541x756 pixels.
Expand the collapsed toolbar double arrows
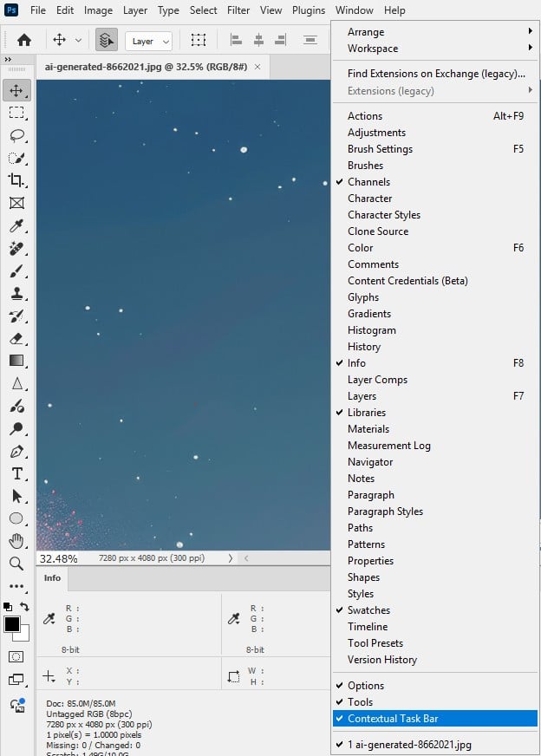[8, 59]
